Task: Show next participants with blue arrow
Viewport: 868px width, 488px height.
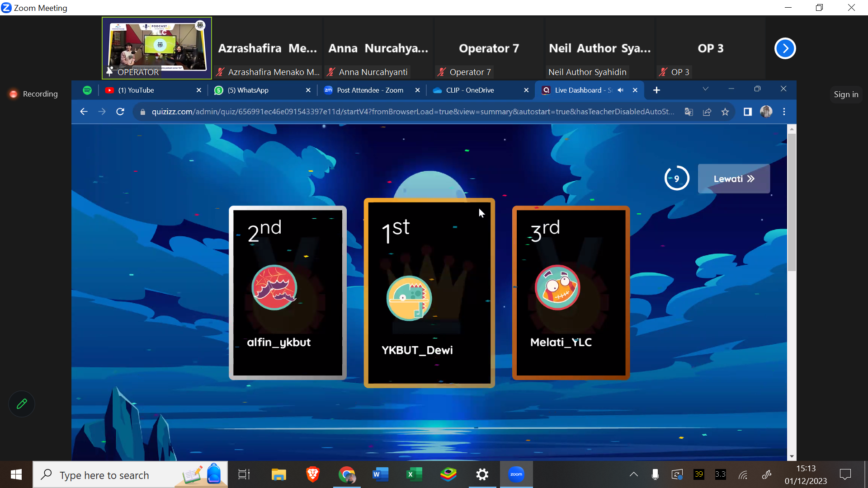Action: tap(785, 48)
